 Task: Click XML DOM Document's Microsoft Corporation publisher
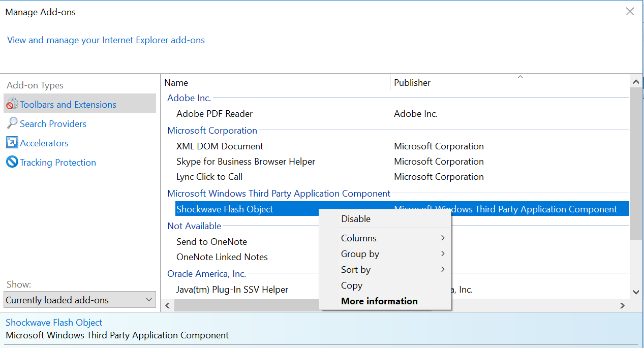click(439, 146)
